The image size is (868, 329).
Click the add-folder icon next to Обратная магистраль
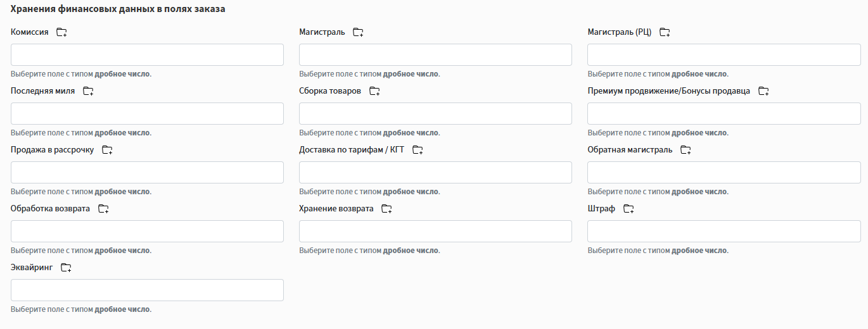[x=686, y=150]
